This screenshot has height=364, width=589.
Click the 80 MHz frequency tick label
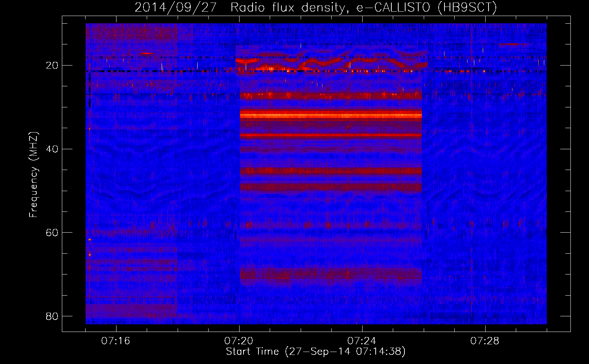[x=52, y=316]
